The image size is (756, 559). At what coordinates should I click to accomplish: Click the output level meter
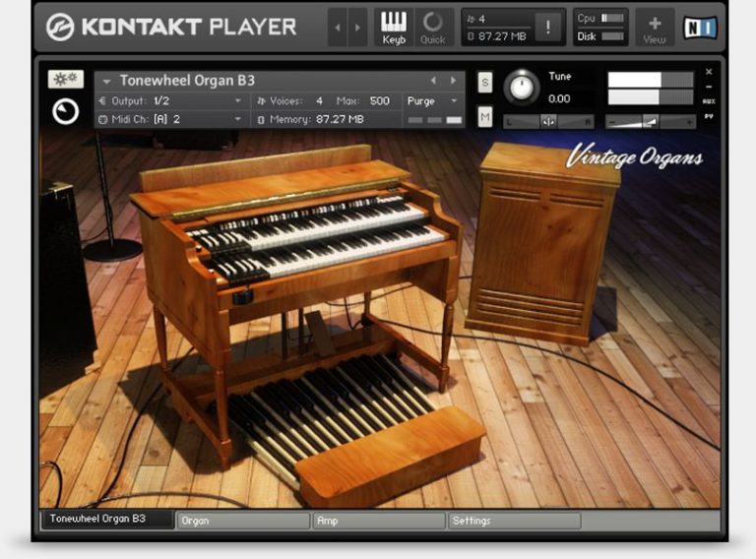(x=651, y=89)
